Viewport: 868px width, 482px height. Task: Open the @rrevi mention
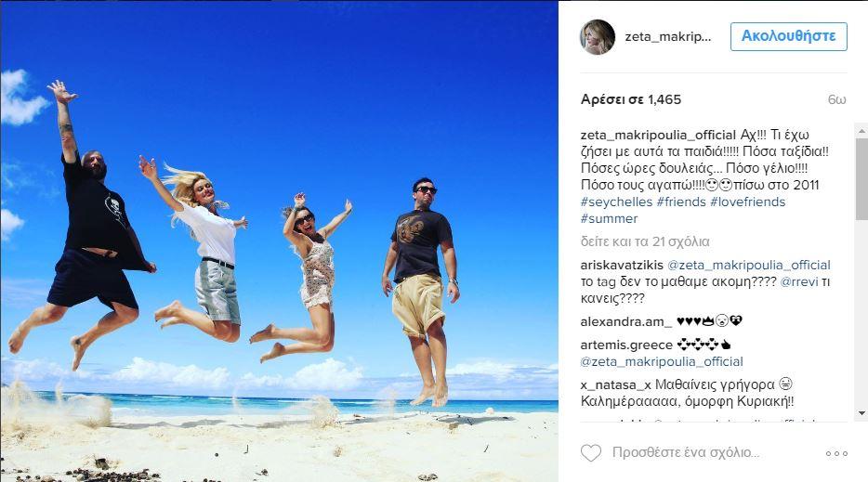(799, 281)
